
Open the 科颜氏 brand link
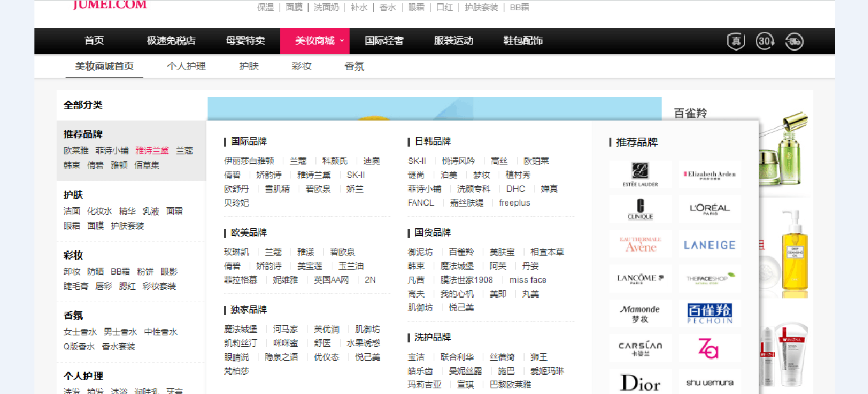(335, 161)
